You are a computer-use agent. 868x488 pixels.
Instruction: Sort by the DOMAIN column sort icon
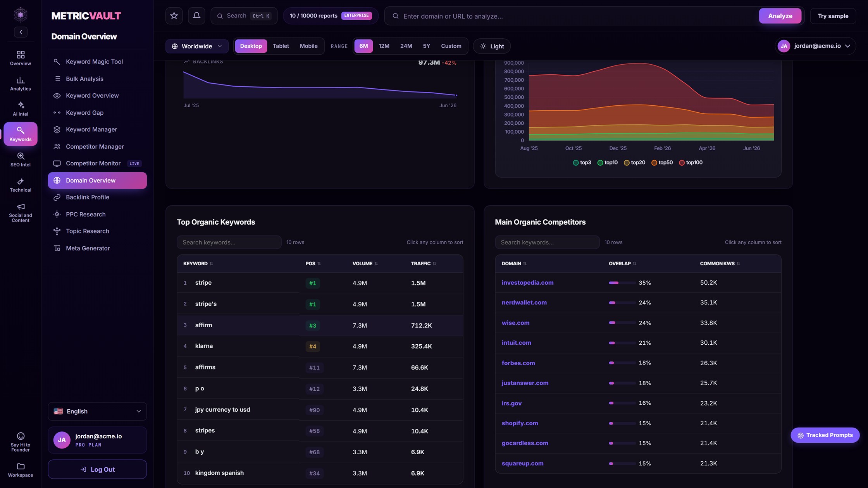pyautogui.click(x=525, y=264)
